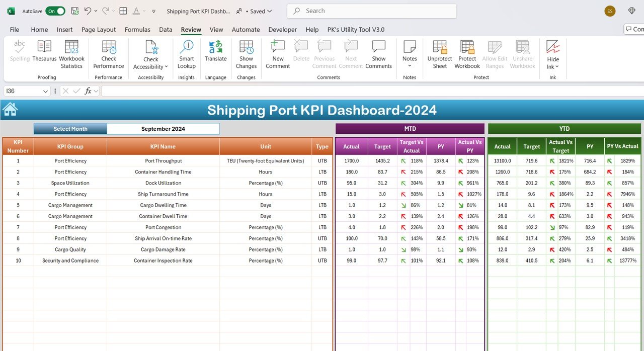Click Show Changes button
Image resolution: width=644 pixels, height=351 pixels.
tap(246, 54)
